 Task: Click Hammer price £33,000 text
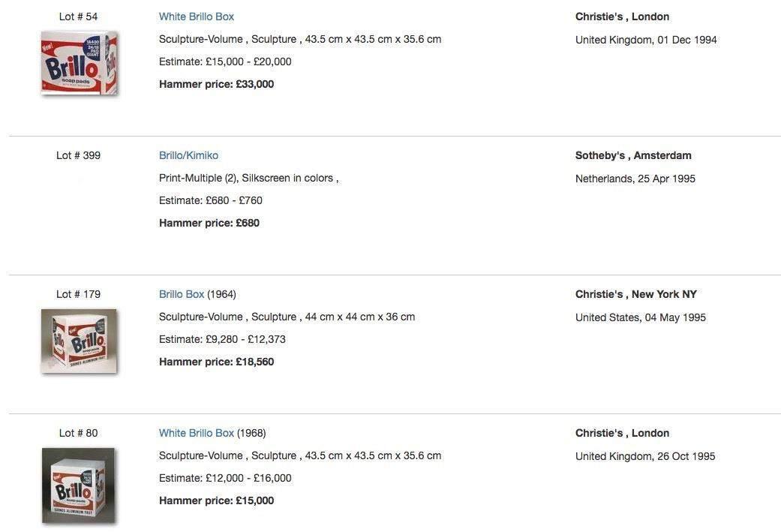point(216,84)
